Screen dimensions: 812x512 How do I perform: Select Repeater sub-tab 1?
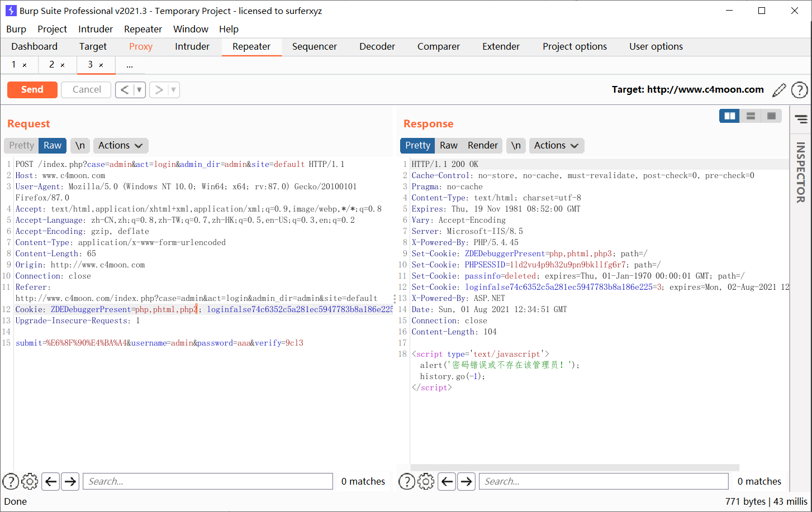[13, 65]
